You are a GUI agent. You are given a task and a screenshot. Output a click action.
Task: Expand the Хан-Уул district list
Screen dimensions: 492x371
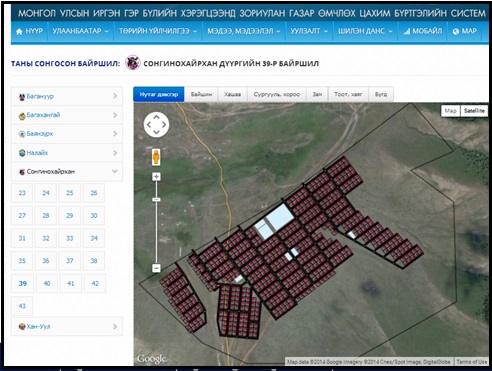tap(67, 326)
